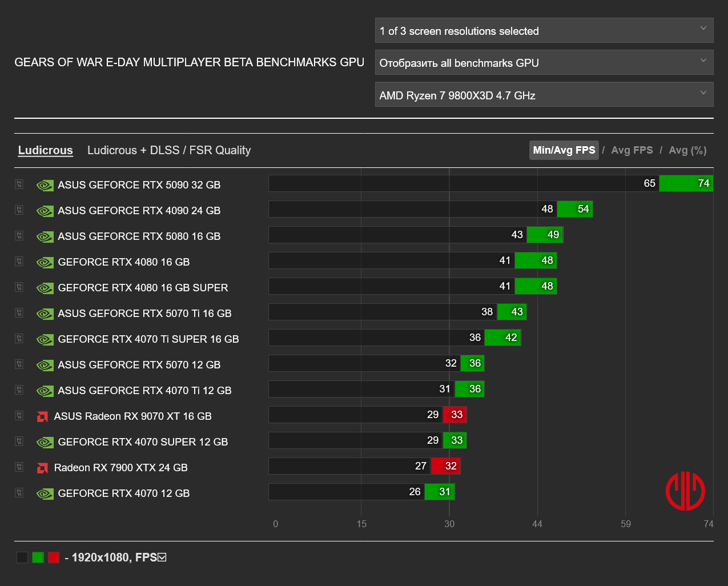Click the AMD logo beside Radeon RX 9070 XT
This screenshot has height=586, width=728.
(x=42, y=416)
